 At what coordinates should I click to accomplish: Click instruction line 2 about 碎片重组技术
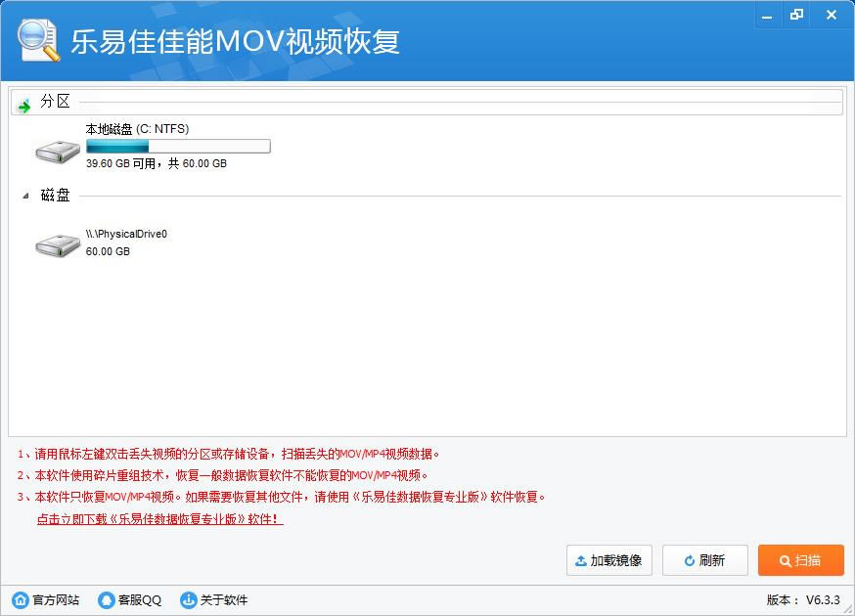(x=222, y=475)
